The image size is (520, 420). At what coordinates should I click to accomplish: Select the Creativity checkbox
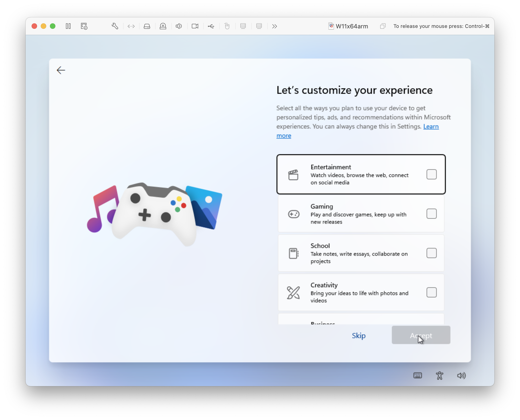tap(431, 293)
